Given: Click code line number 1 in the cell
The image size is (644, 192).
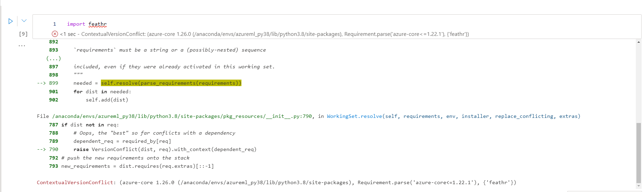Looking at the screenshot, I should tap(54, 24).
